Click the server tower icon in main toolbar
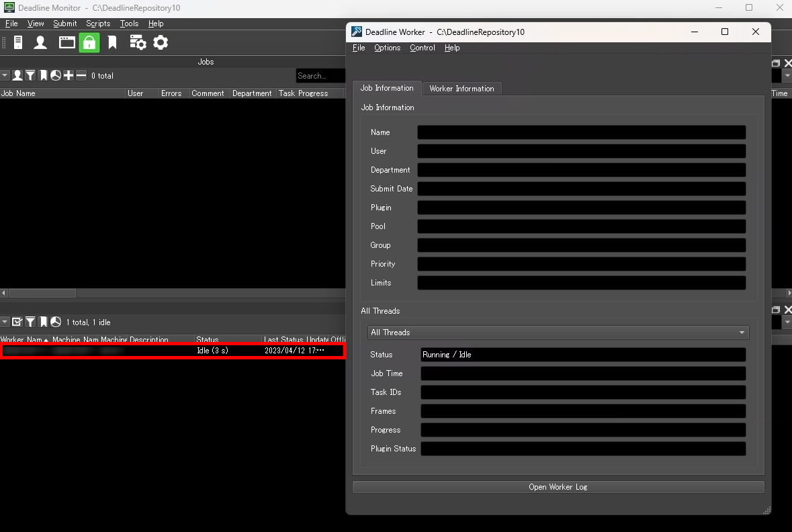 coord(18,43)
